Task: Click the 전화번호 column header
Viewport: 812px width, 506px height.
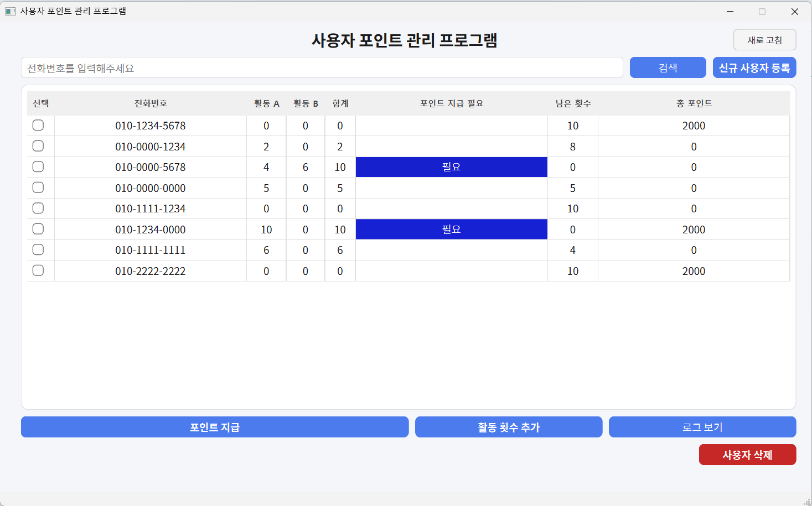Action: click(150, 103)
